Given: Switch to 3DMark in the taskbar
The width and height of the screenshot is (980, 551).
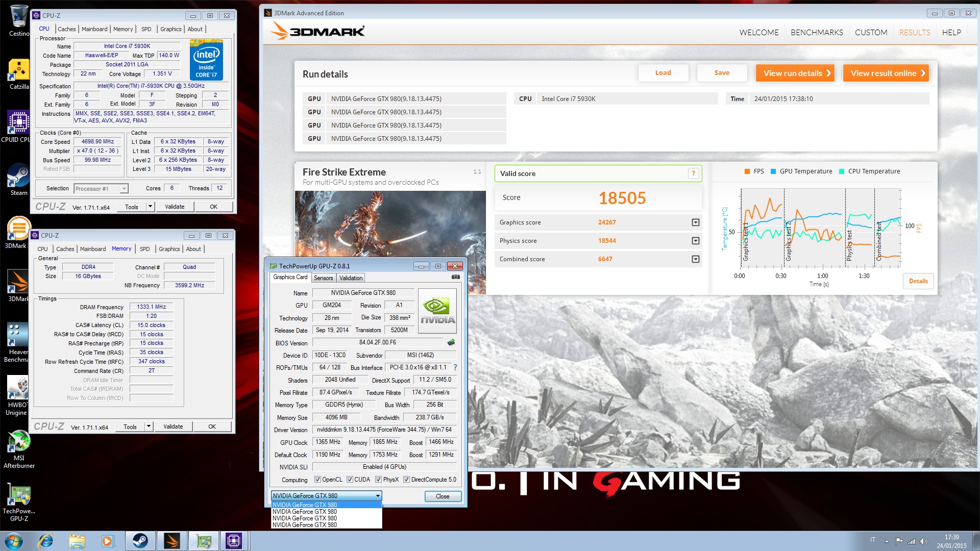Looking at the screenshot, I should point(172,541).
